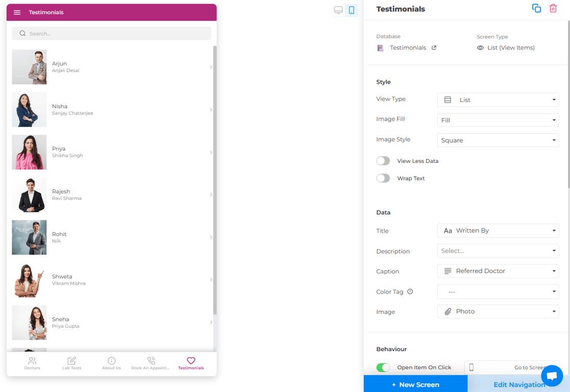Open the Title field dropdown

click(498, 231)
